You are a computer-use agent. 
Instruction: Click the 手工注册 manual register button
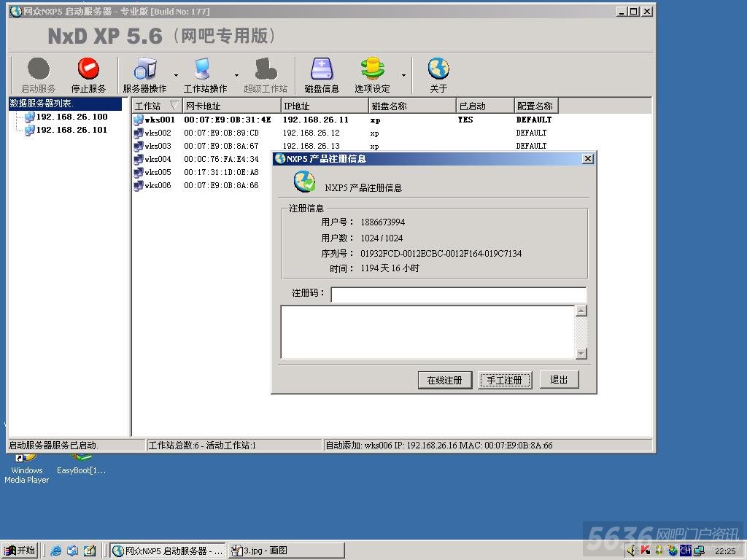tap(505, 380)
